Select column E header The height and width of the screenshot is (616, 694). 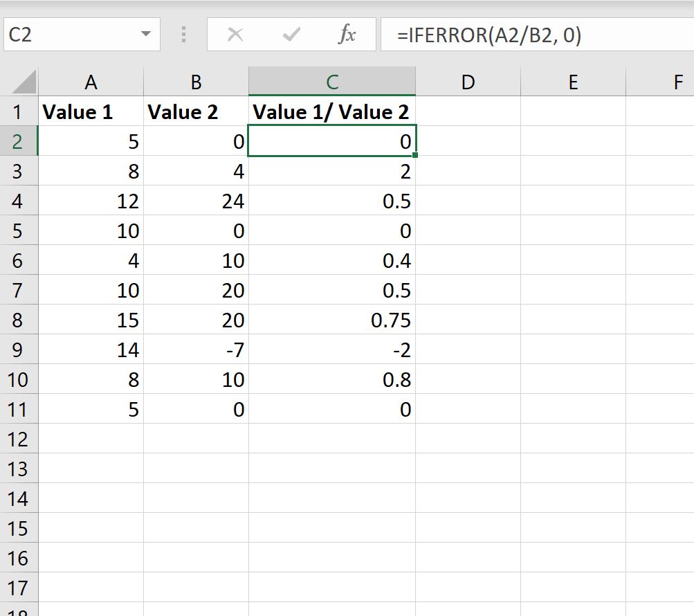pos(573,82)
